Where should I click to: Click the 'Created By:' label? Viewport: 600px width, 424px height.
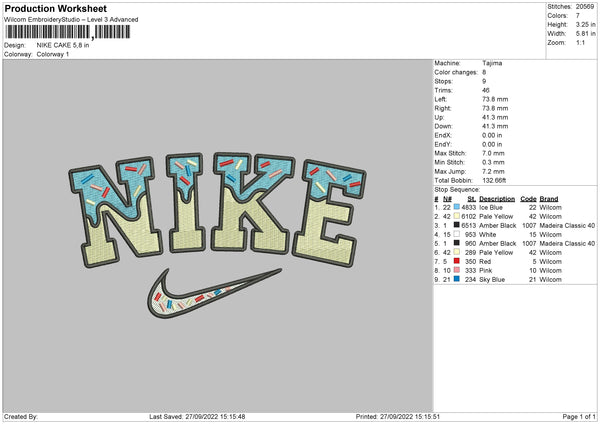click(21, 416)
